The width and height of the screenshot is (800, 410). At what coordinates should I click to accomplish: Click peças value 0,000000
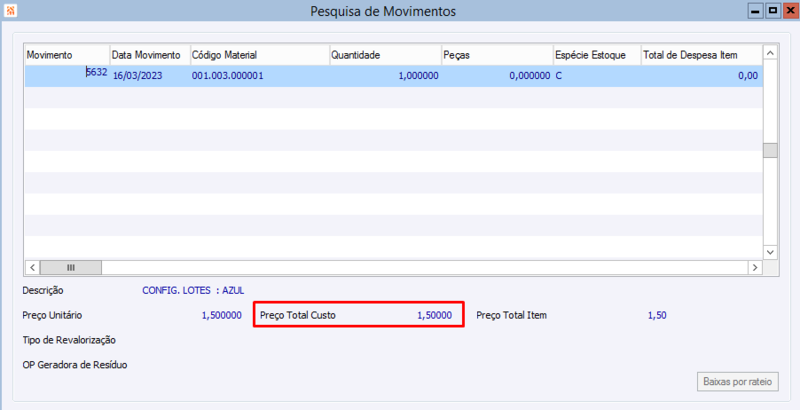(530, 75)
